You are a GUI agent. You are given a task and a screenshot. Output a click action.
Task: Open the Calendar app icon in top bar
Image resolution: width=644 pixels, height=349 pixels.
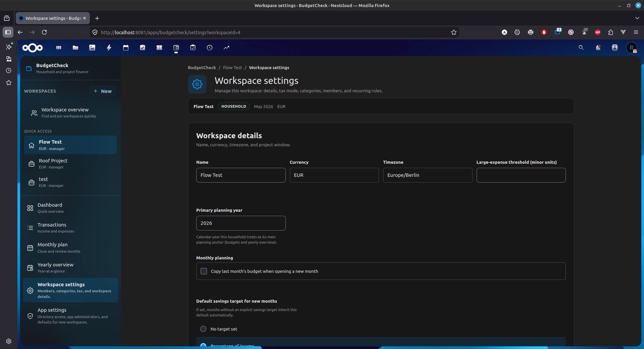126,48
